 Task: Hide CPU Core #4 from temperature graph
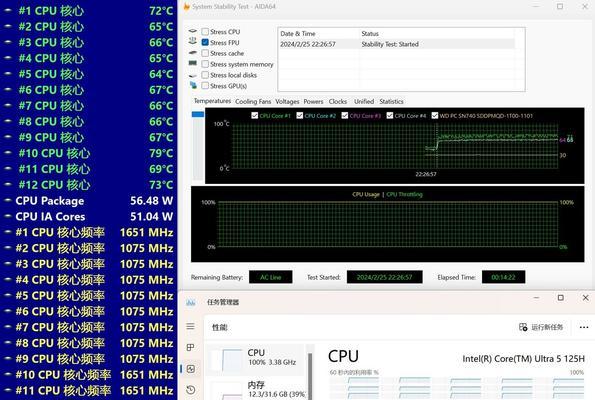[x=390, y=115]
